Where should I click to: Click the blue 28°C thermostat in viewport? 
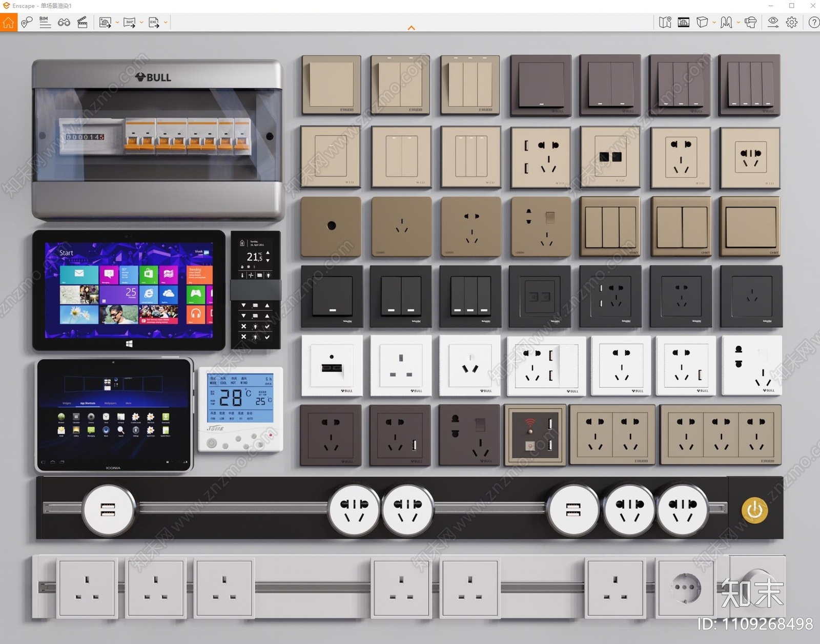(x=240, y=409)
